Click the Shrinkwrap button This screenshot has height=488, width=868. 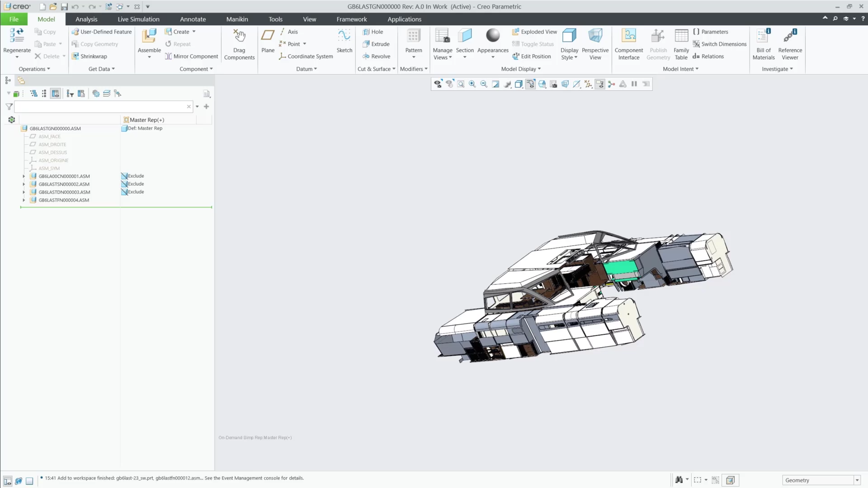tap(90, 56)
